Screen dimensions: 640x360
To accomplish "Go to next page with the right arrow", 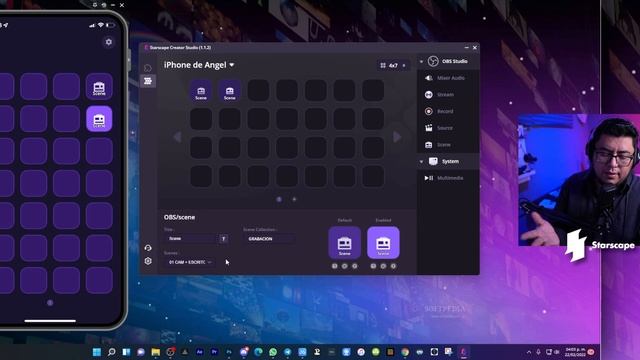I will click(x=397, y=137).
